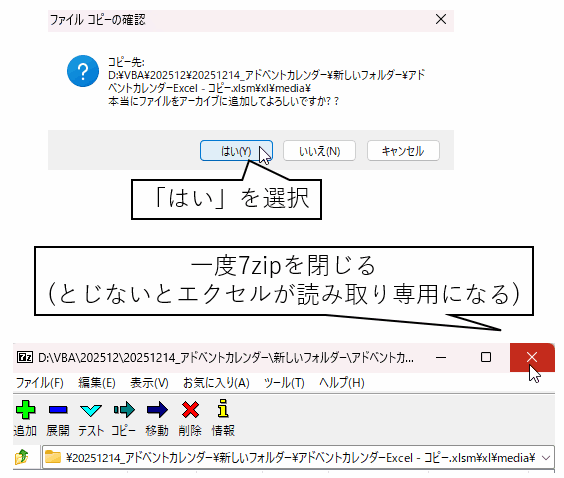Viewport: 564px width, 478px height.
Task: Click the Info (情報) yellow i icon
Action: click(223, 408)
